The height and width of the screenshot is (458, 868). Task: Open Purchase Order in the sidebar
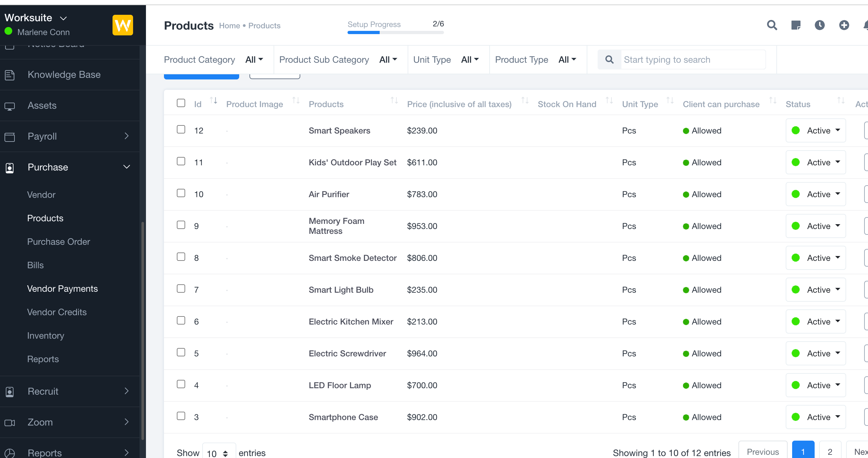click(58, 242)
